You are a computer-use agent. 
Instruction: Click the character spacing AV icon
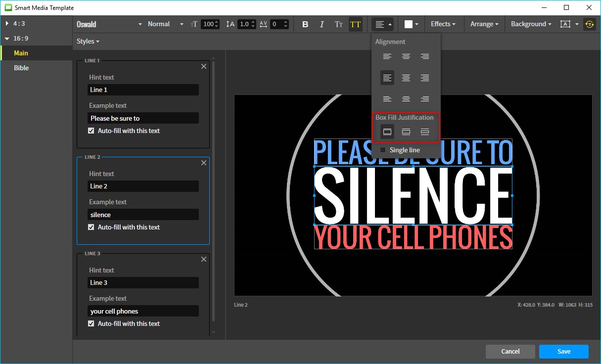point(263,24)
